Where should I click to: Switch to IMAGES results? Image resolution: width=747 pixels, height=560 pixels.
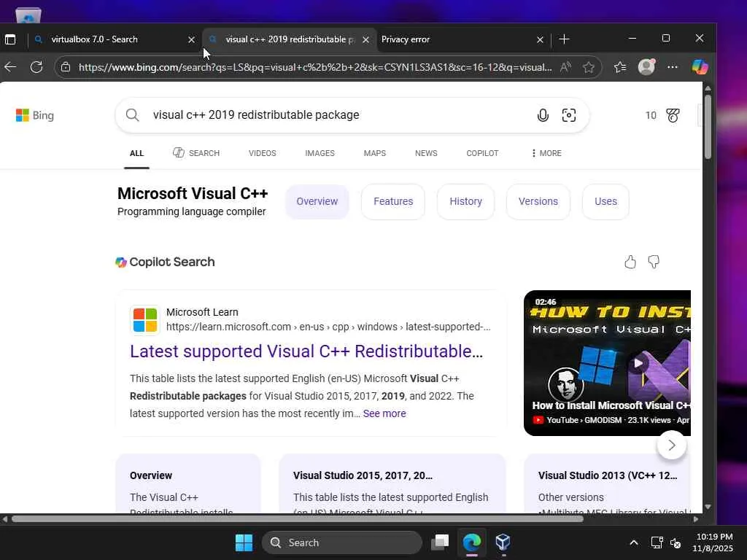(320, 153)
